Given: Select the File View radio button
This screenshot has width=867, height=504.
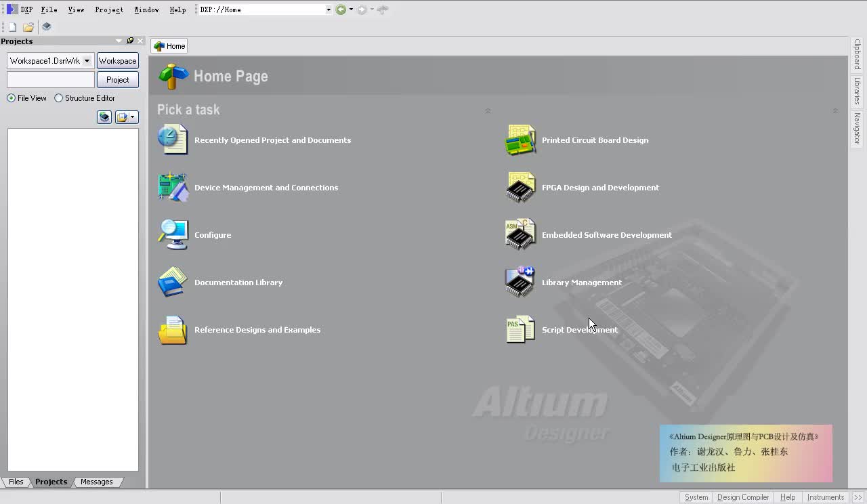Looking at the screenshot, I should click(12, 98).
